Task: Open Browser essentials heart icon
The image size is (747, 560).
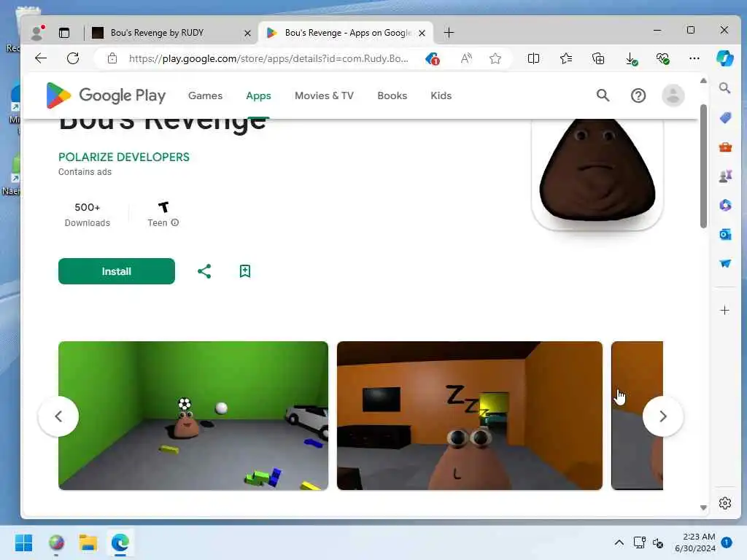Action: coord(662,58)
